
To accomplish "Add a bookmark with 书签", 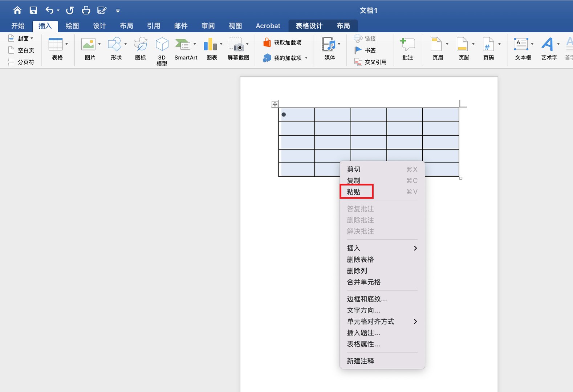I will click(x=365, y=50).
